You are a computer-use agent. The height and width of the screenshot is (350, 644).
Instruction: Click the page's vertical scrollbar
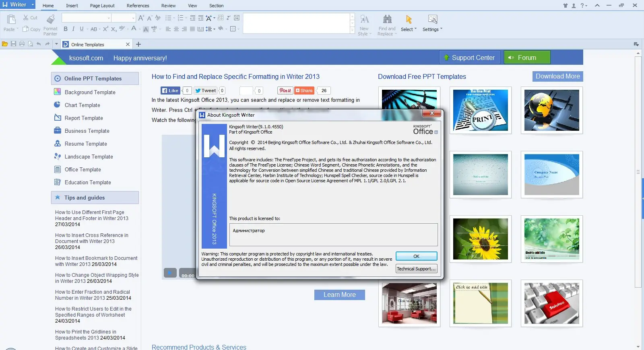point(638,172)
